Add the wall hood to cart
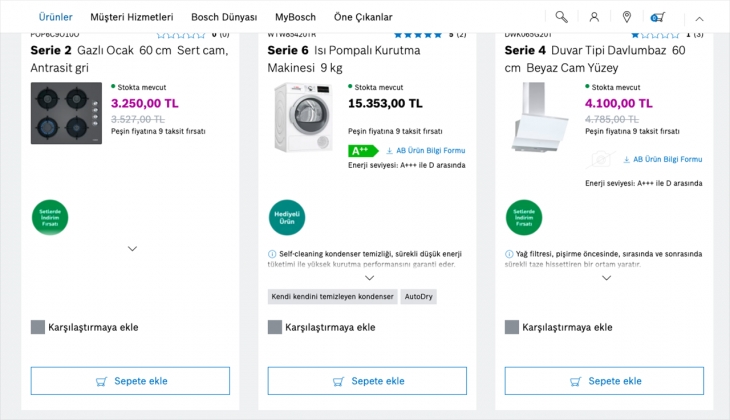This screenshot has width=730, height=420. (603, 381)
